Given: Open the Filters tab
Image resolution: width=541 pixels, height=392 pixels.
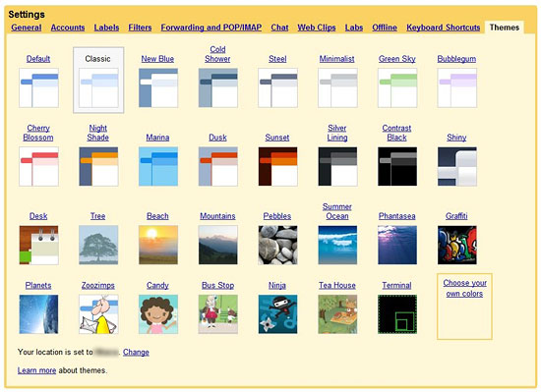Looking at the screenshot, I should (140, 28).
